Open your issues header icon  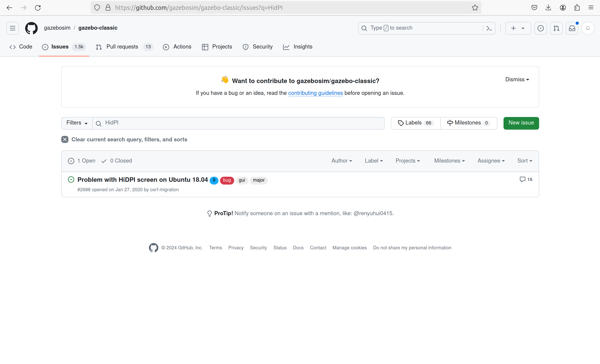point(540,28)
